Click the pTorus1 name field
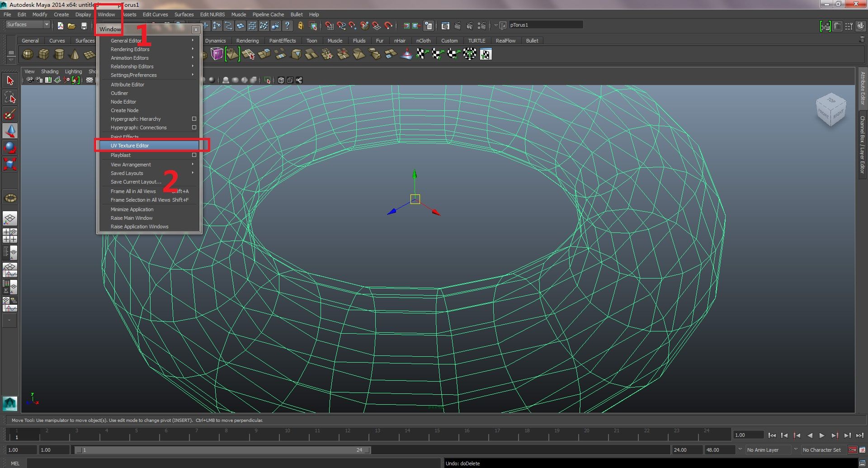The image size is (868, 468). coord(546,25)
